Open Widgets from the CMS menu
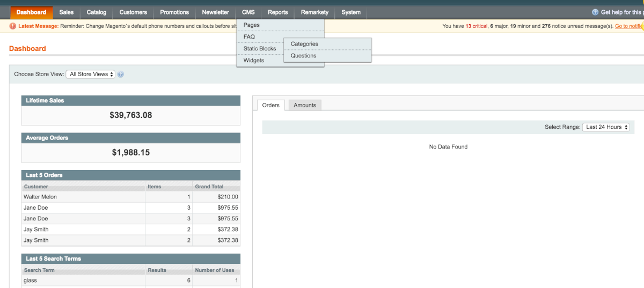 [254, 61]
